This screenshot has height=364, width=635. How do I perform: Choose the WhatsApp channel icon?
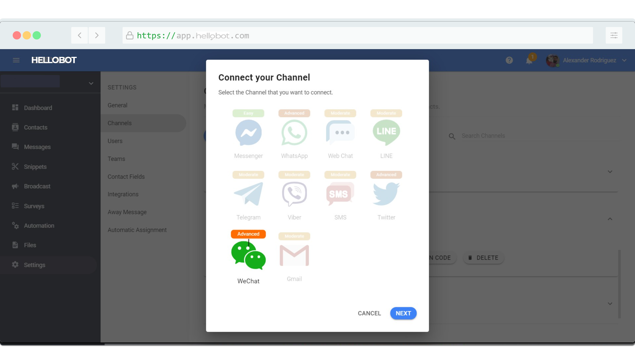(294, 132)
